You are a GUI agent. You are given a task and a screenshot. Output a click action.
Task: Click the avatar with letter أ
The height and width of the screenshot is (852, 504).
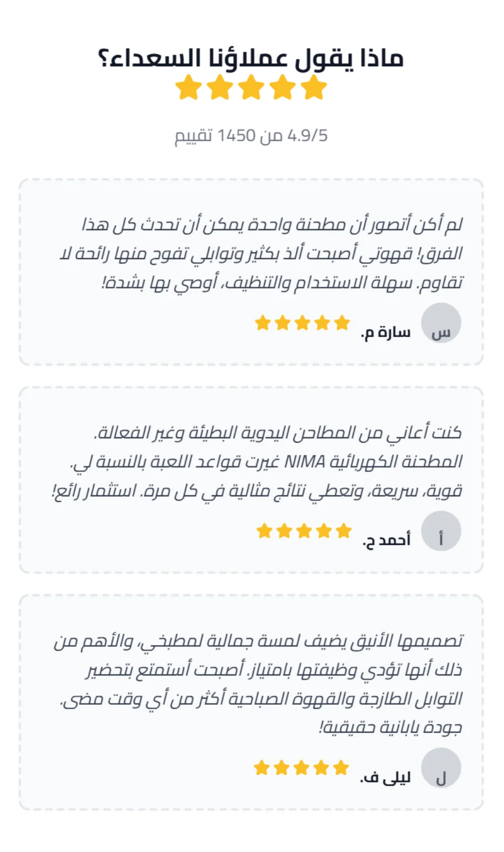(x=440, y=531)
